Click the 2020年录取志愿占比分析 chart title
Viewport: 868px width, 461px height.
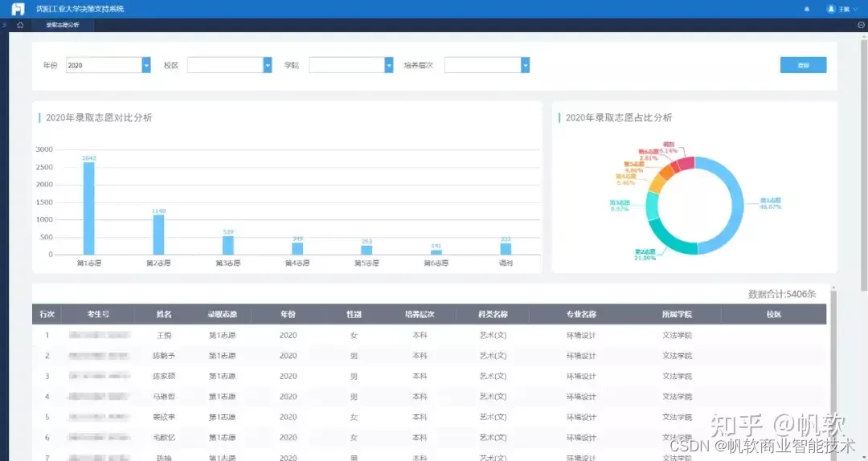618,118
